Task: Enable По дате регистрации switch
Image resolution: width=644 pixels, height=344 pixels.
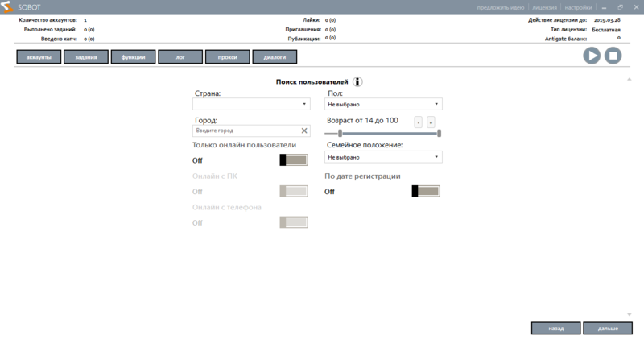Action: click(x=425, y=192)
